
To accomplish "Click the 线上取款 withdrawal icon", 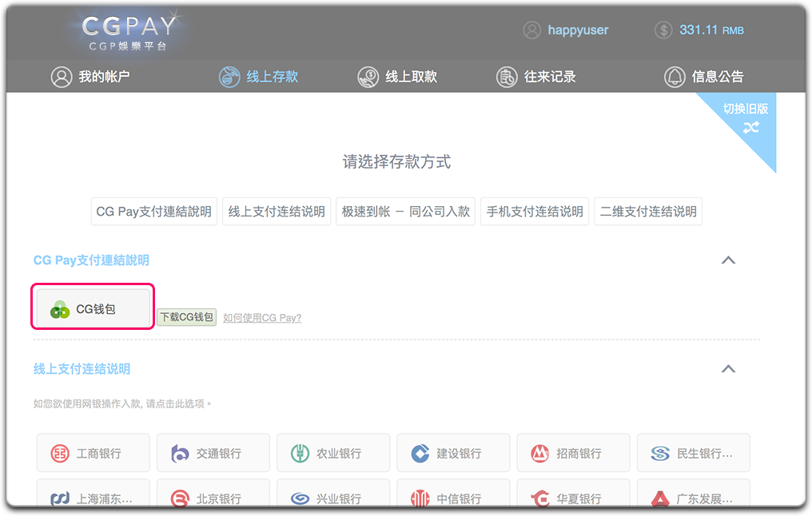I will [x=368, y=77].
